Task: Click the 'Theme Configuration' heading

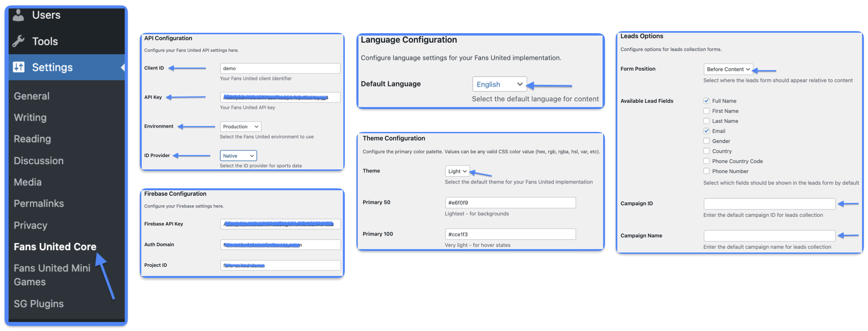Action: (394, 138)
